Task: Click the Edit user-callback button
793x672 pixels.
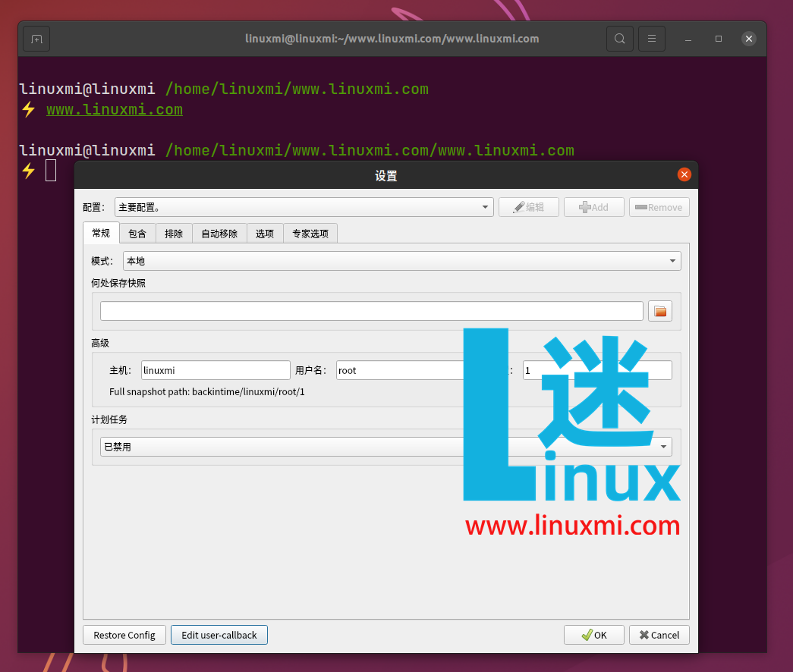Action: tap(219, 635)
